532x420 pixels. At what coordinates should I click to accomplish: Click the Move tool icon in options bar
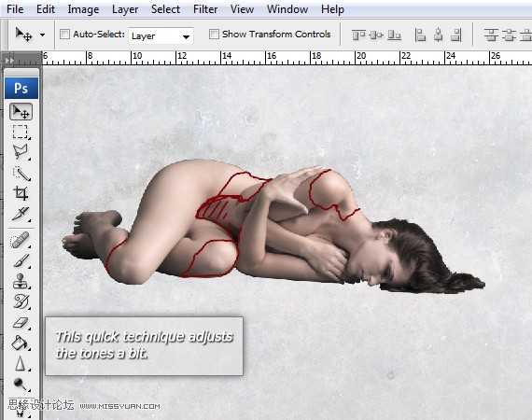pos(23,35)
